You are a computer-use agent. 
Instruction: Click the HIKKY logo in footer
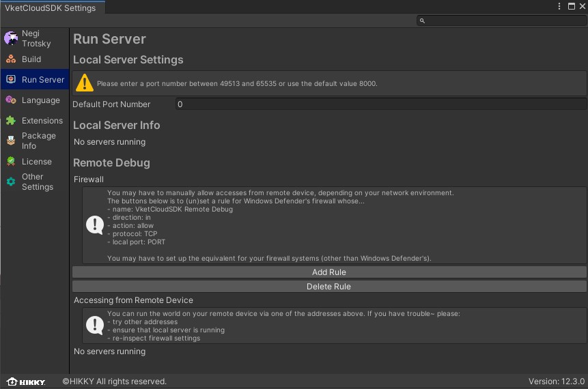pos(26,381)
